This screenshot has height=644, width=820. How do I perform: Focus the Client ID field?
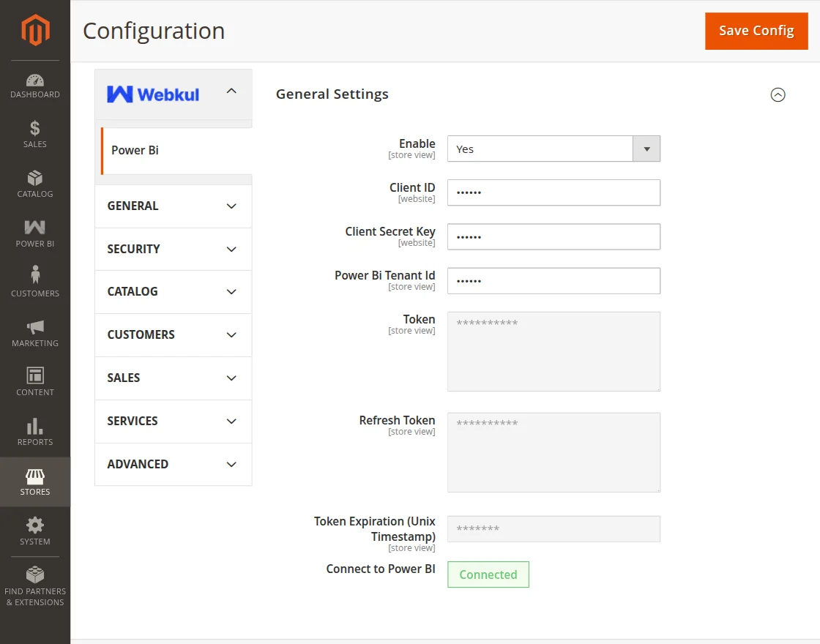point(553,193)
